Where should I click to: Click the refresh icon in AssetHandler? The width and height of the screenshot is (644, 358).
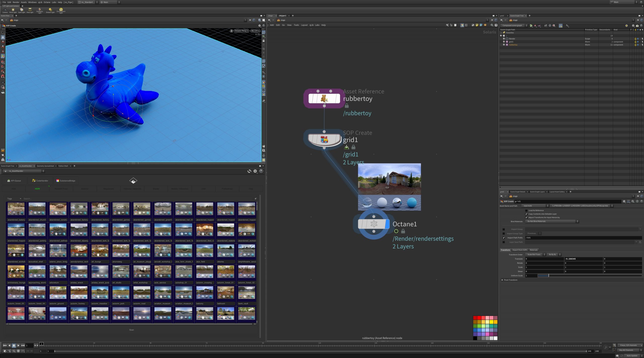(249, 171)
